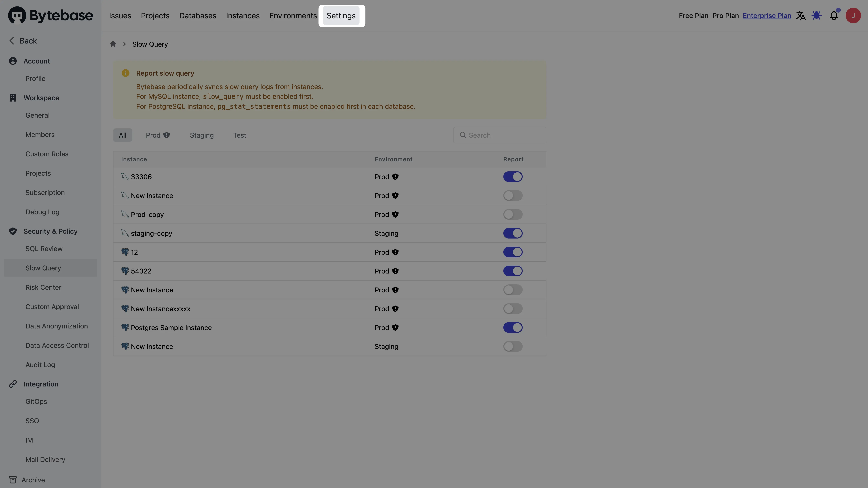
Task: Filter by the Test tab
Action: pos(240,135)
